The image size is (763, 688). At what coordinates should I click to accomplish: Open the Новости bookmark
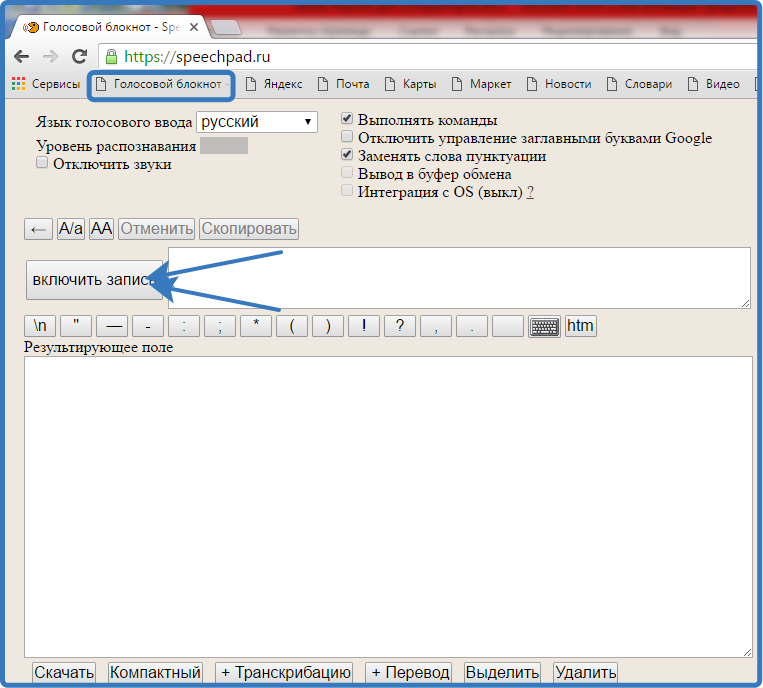pyautogui.click(x=559, y=84)
